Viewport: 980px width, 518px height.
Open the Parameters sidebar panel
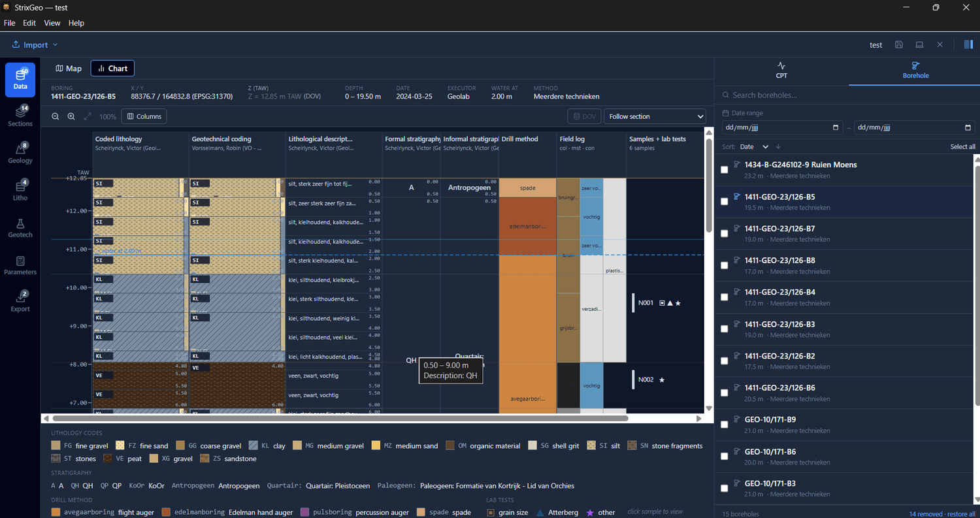(20, 265)
